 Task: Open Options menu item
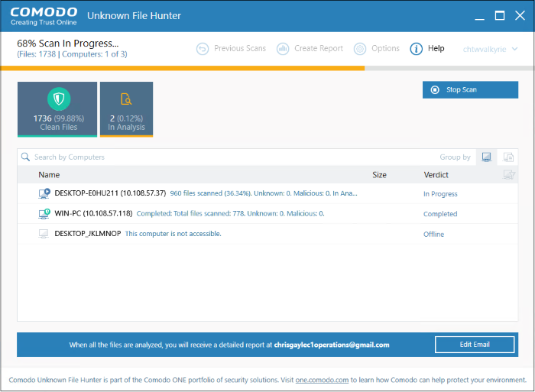coord(376,49)
